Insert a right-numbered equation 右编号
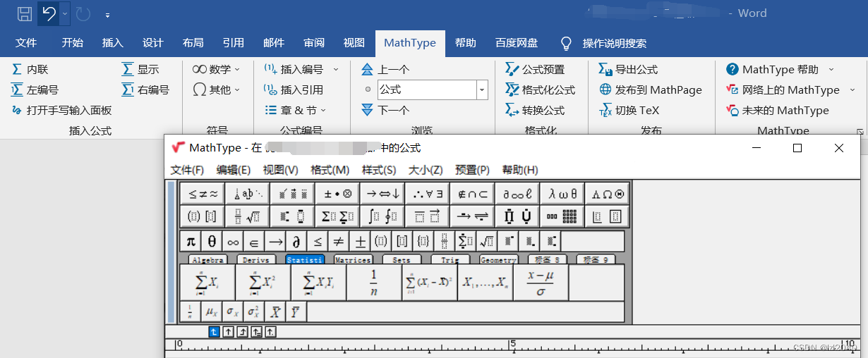 click(146, 89)
